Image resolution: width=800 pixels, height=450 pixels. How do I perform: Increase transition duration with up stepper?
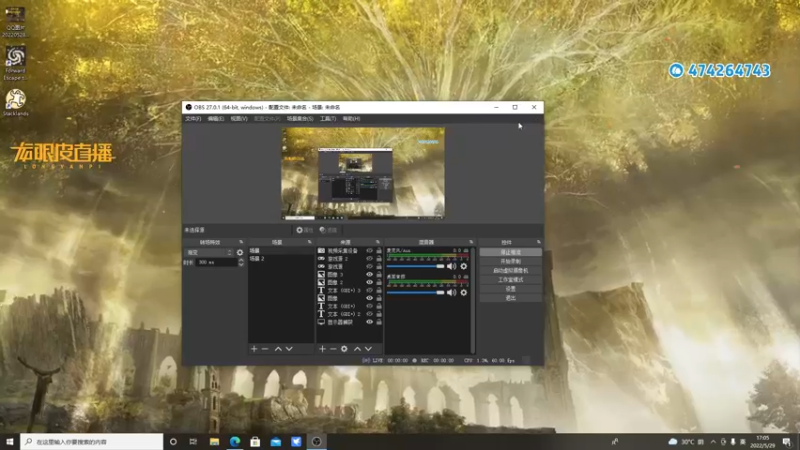(241, 260)
